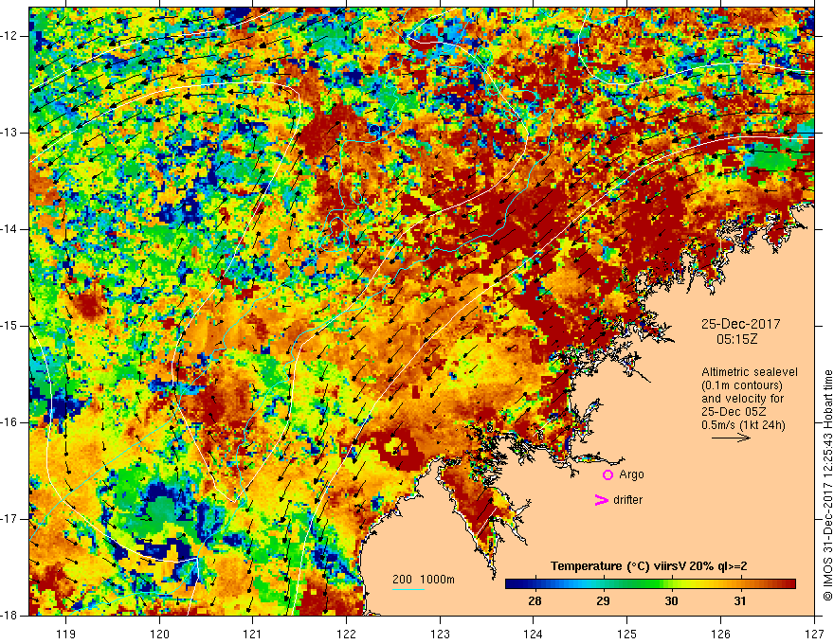Viewport: 834px width, 644px height.
Task: Click longitude axis label '126'
Action: (720, 634)
